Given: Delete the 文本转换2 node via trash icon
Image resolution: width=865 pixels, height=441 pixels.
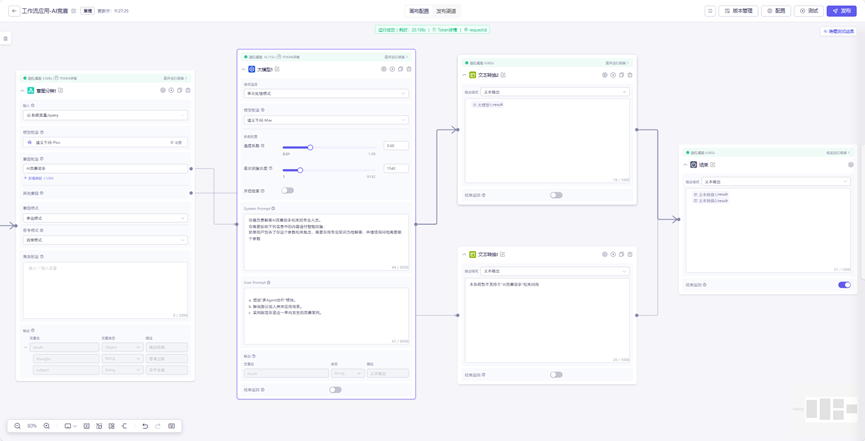Looking at the screenshot, I should click(629, 75).
